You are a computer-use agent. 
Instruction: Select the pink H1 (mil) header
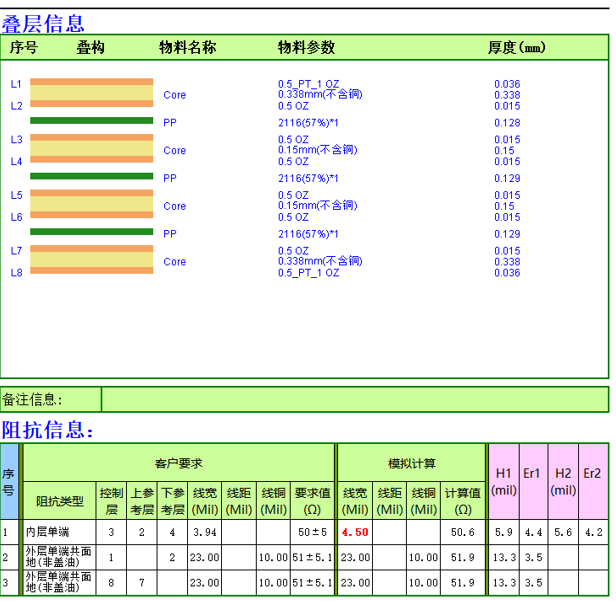(x=503, y=481)
